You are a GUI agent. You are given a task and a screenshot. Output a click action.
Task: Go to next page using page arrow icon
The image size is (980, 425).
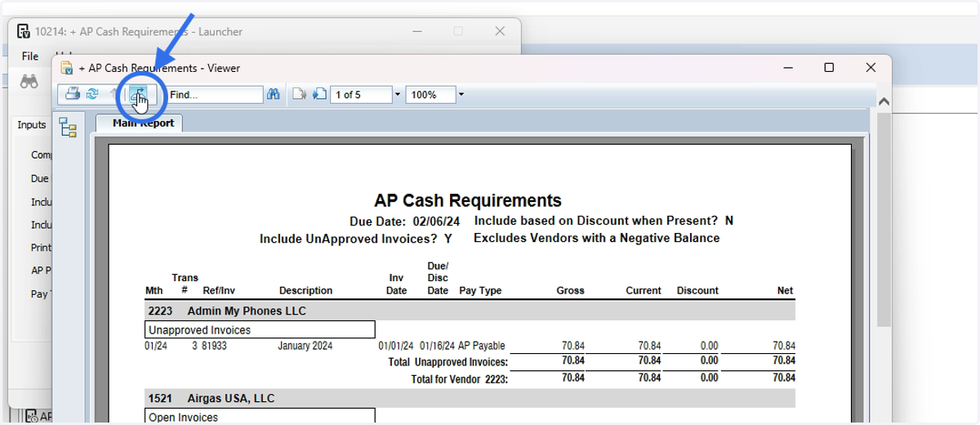pyautogui.click(x=300, y=95)
